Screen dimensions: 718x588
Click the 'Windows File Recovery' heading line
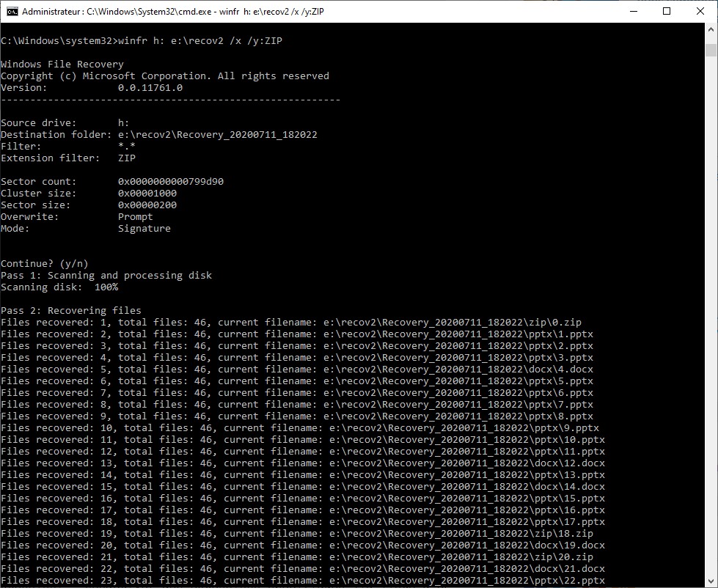coord(62,64)
